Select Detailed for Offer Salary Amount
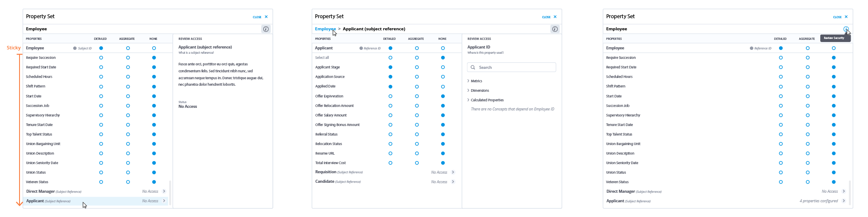The image size is (868, 217). click(x=390, y=115)
